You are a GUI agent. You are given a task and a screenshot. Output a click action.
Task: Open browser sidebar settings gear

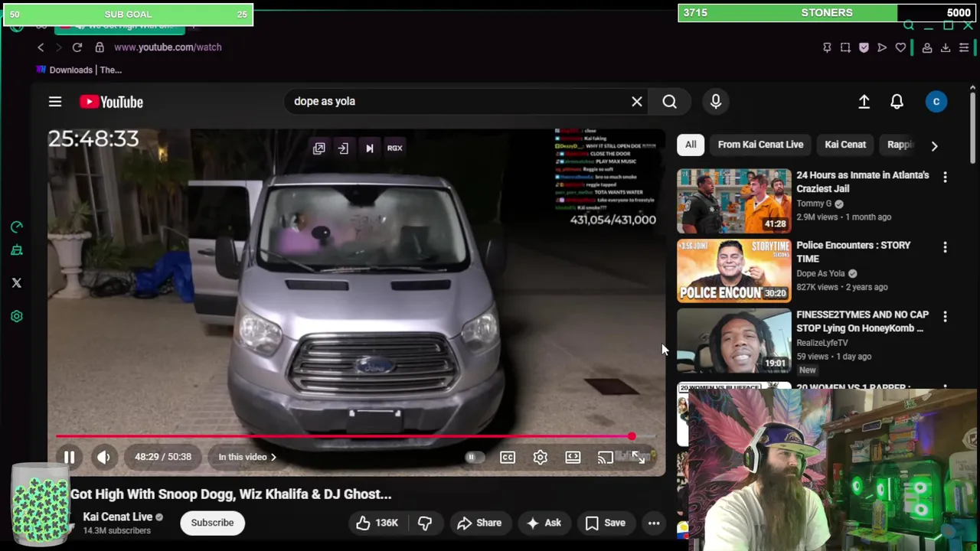pos(17,316)
